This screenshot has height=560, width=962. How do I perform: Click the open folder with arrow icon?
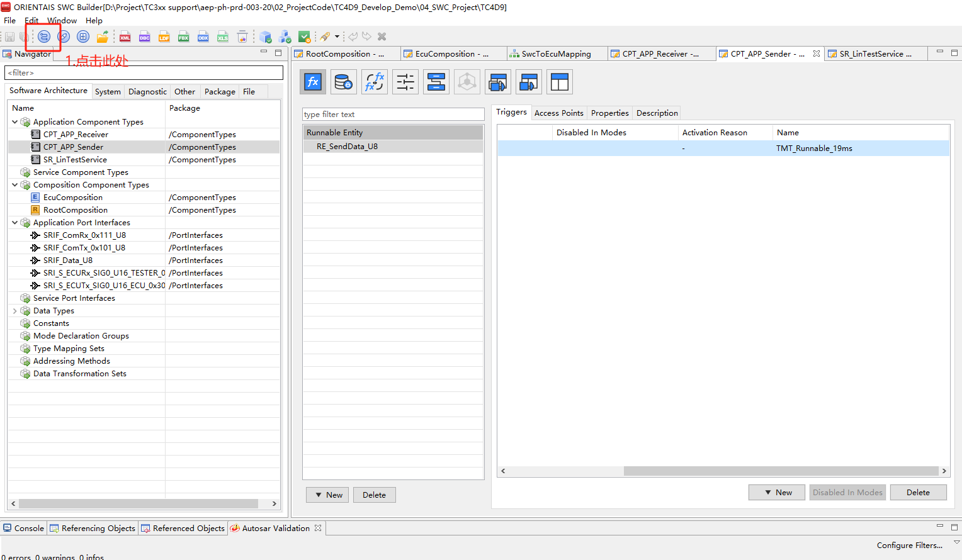click(103, 37)
